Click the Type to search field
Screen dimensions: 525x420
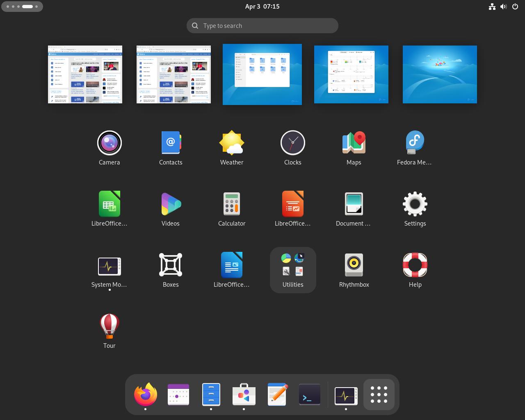tap(262, 25)
